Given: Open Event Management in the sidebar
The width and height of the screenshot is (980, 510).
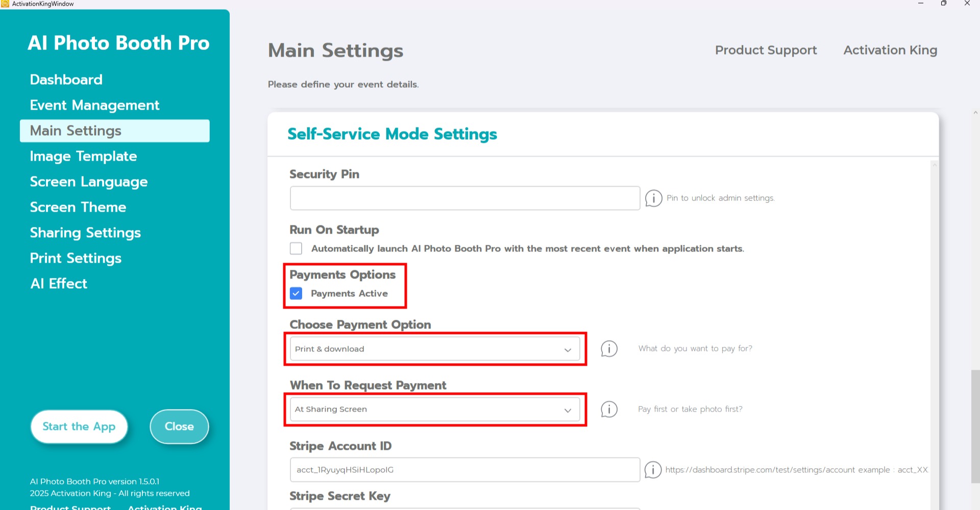Looking at the screenshot, I should click(94, 105).
